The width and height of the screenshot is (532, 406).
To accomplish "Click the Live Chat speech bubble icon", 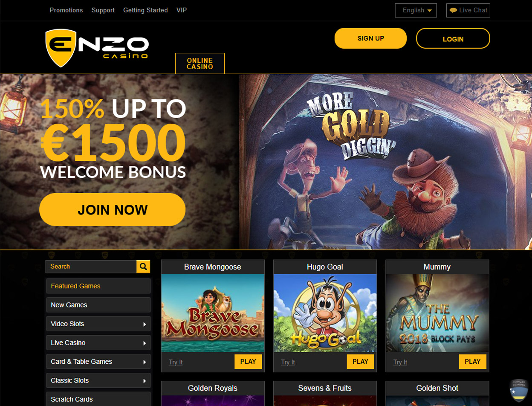I will coord(454,10).
